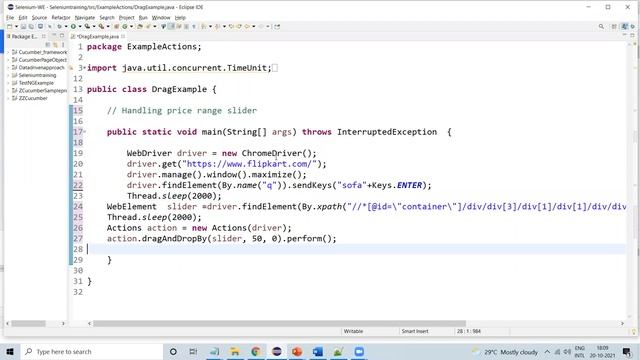
Task: Click the Writable status bar field
Action: 353,331
